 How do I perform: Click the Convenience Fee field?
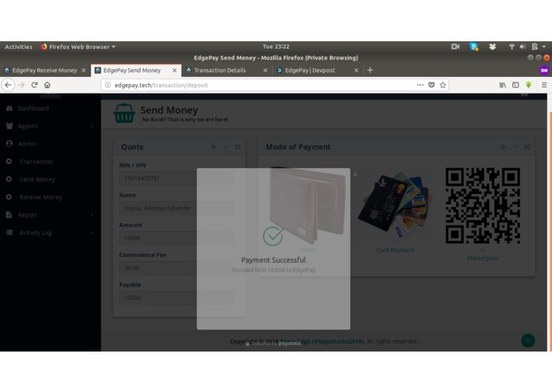(176, 268)
